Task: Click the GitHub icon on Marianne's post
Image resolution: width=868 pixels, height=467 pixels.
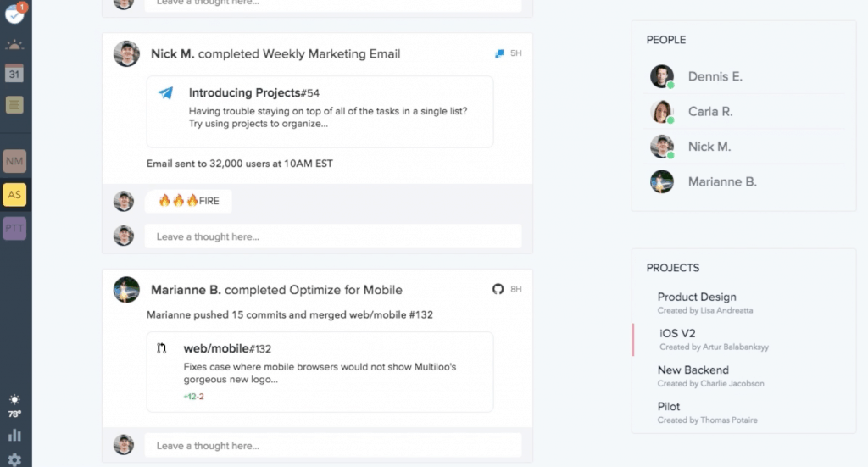Action: click(498, 289)
